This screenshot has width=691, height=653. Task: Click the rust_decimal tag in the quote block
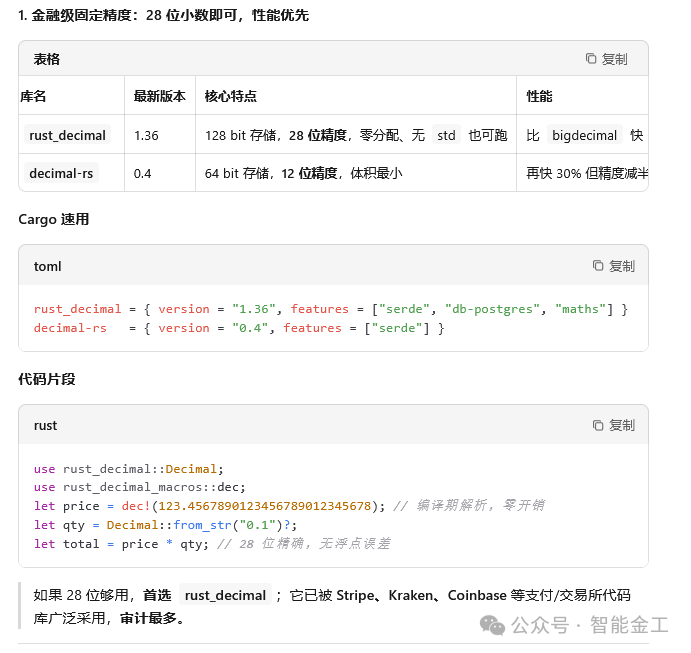tap(225, 595)
